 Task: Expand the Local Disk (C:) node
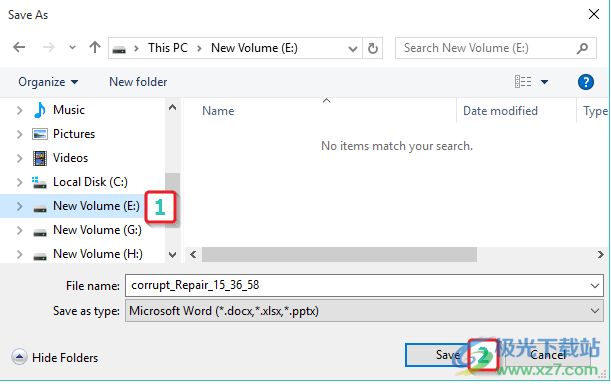tap(19, 182)
